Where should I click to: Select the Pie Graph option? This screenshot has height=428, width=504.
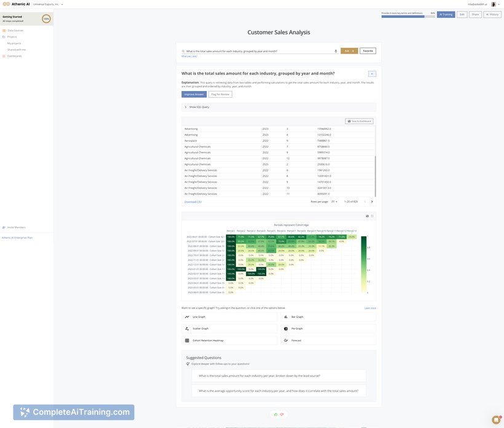(x=328, y=328)
